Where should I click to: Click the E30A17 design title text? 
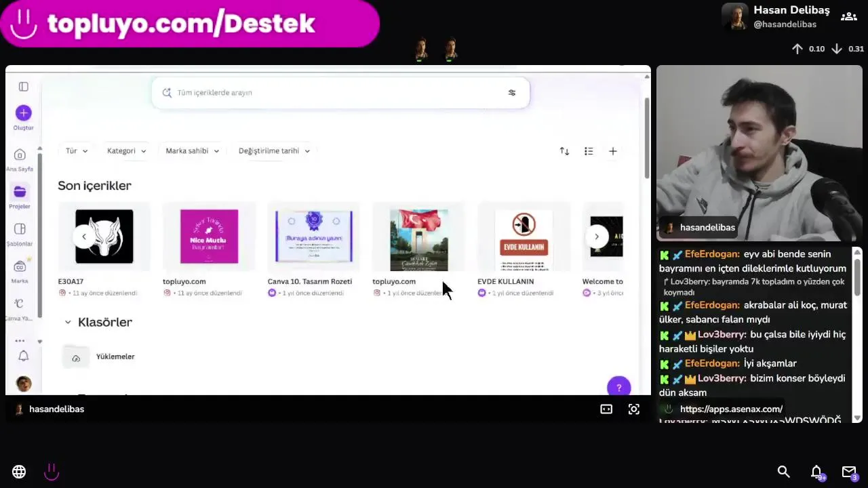point(71,281)
